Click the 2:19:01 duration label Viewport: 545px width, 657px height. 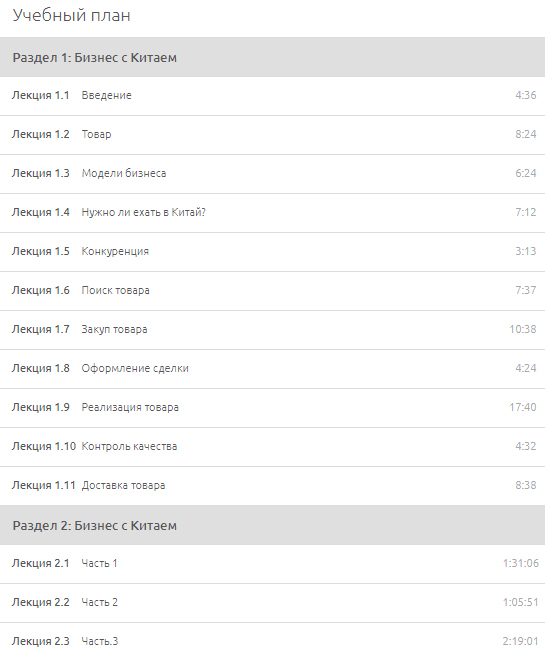coord(520,641)
